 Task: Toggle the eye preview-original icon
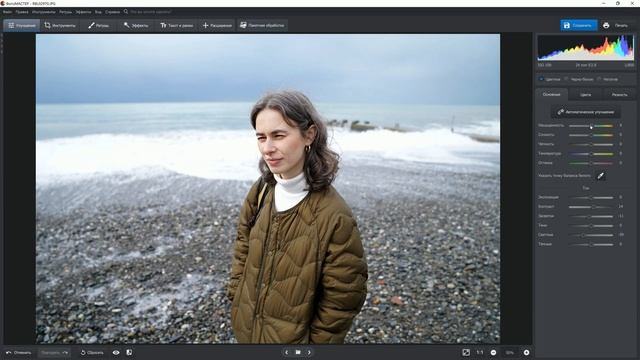click(x=116, y=353)
